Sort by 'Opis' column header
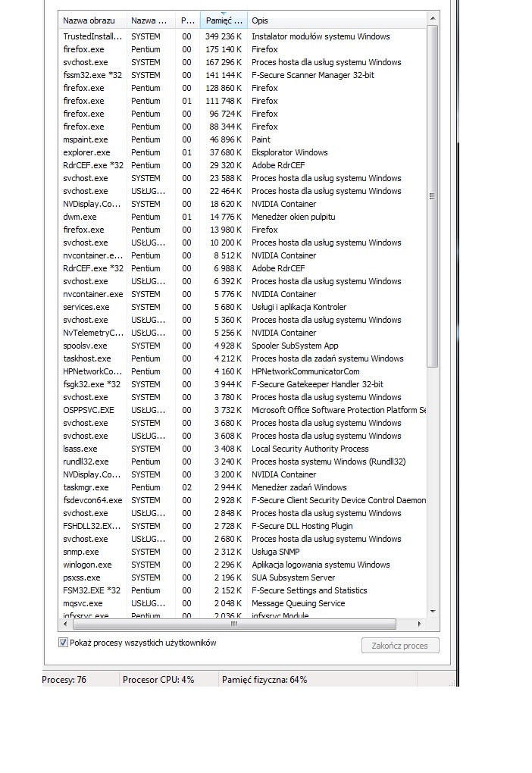Screen dimensions: 532x773 [336, 20]
